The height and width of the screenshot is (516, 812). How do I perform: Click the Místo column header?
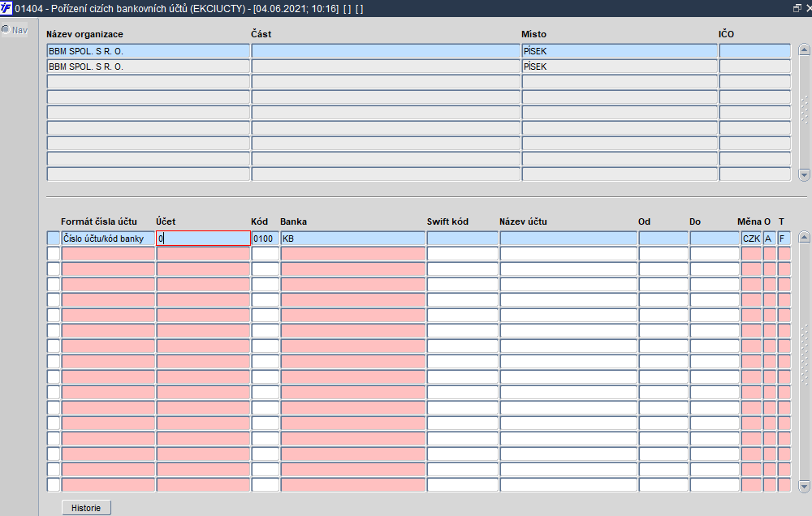click(534, 34)
